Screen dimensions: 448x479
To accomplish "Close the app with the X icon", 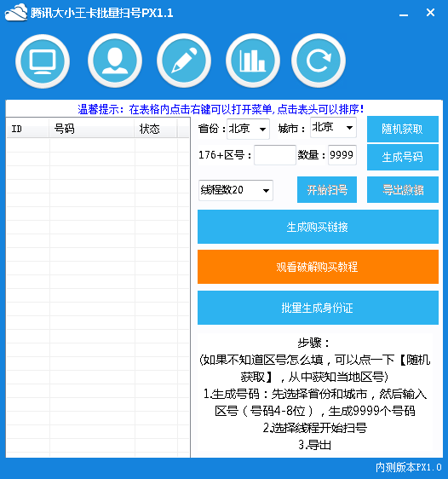I will [x=430, y=12].
